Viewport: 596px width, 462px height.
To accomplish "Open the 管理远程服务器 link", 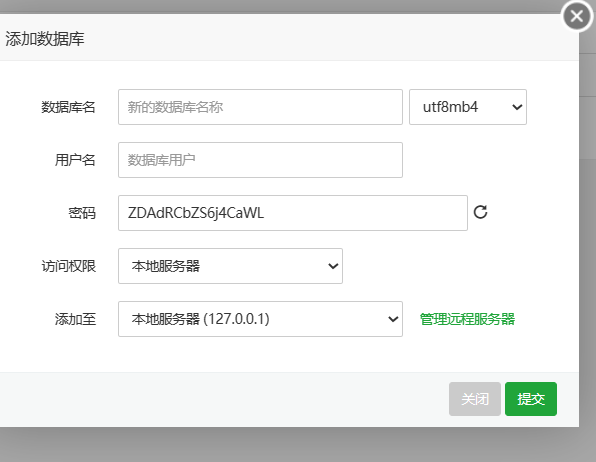I will [467, 319].
